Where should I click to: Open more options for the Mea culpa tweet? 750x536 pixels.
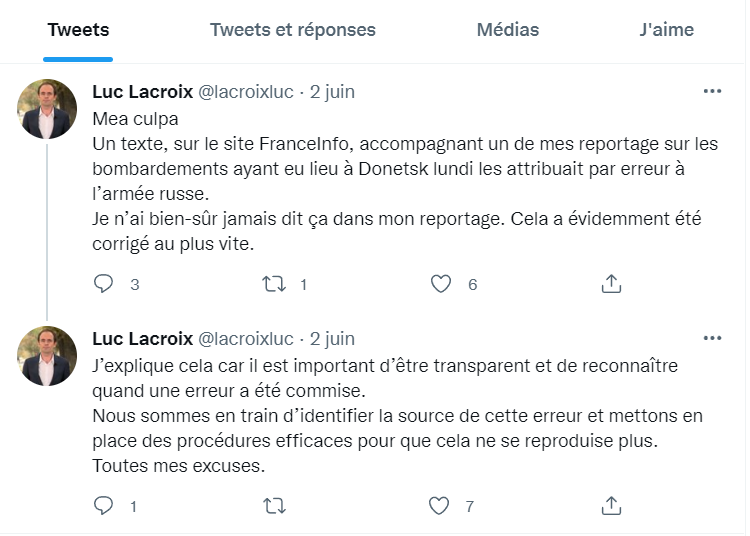coord(712,92)
